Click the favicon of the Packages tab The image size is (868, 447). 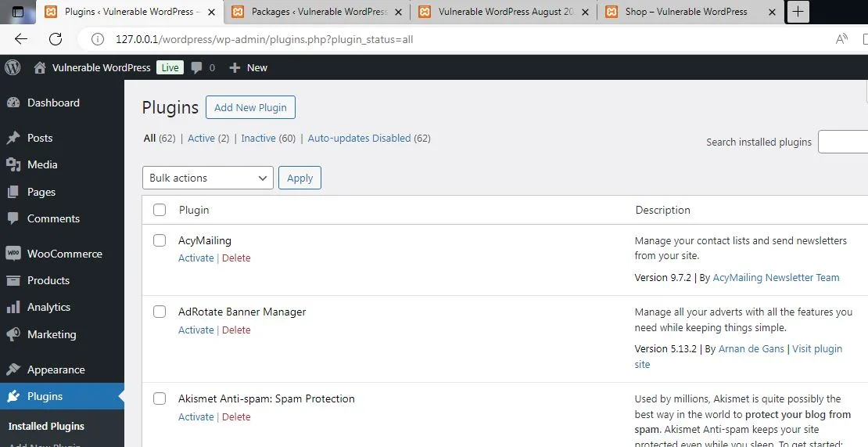[238, 12]
